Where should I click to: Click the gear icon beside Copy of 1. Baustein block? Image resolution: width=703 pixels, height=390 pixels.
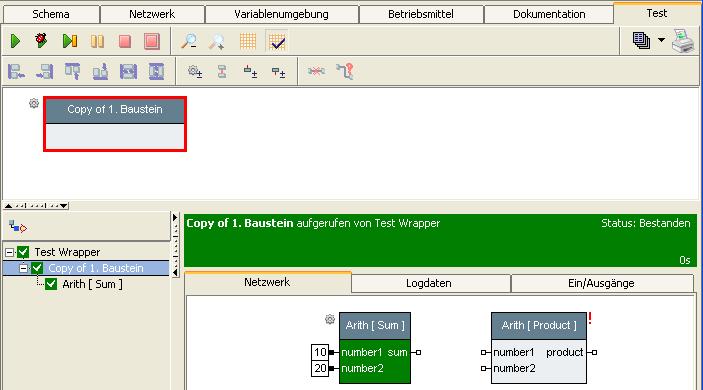[34, 104]
